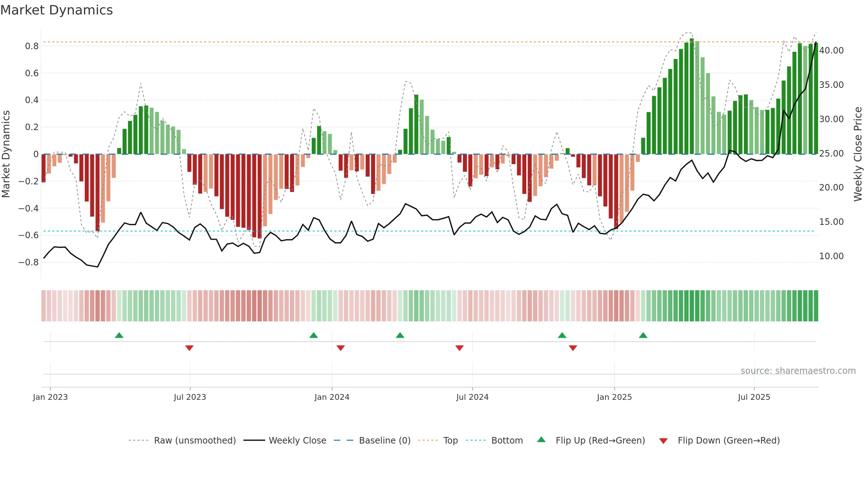
Task: Click the green flip-up marker before Jan 2024
Action: [x=314, y=335]
